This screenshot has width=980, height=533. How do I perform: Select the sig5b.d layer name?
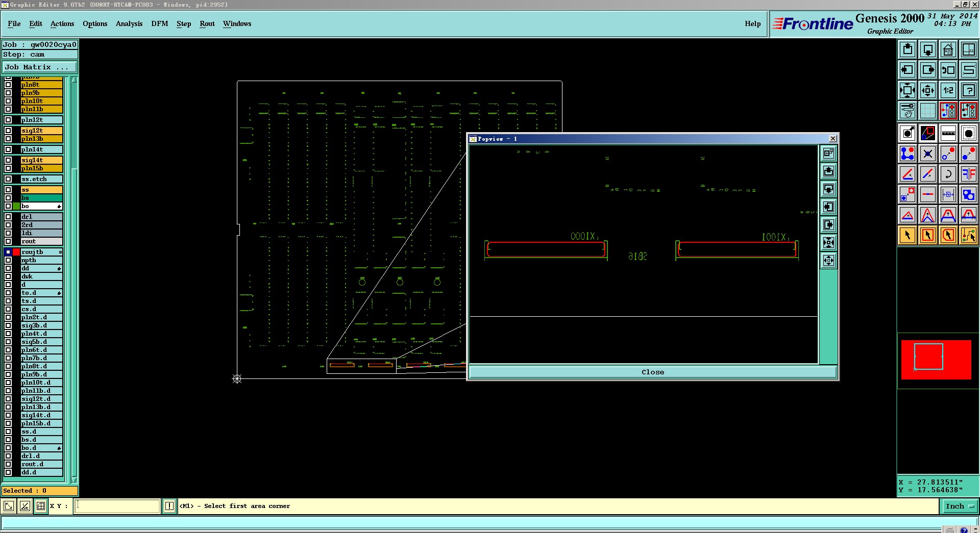pyautogui.click(x=41, y=342)
